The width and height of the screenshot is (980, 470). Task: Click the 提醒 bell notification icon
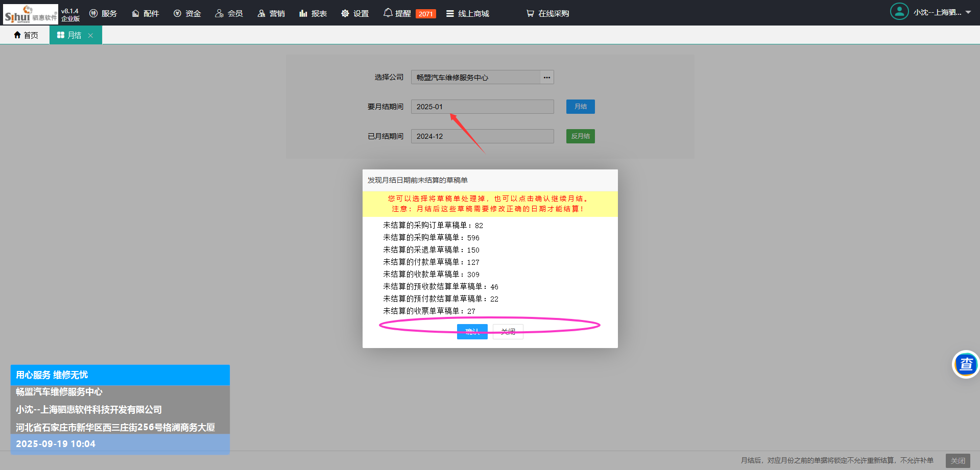(x=388, y=13)
